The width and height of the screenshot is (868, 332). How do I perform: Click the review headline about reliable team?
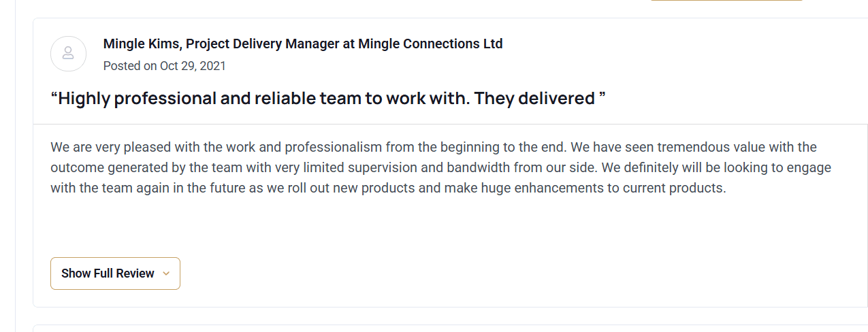pyautogui.click(x=328, y=99)
